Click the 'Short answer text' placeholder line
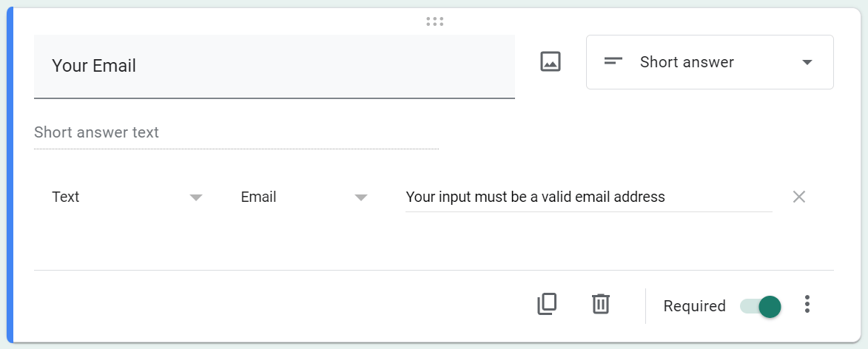The width and height of the screenshot is (868, 349). pyautogui.click(x=236, y=133)
